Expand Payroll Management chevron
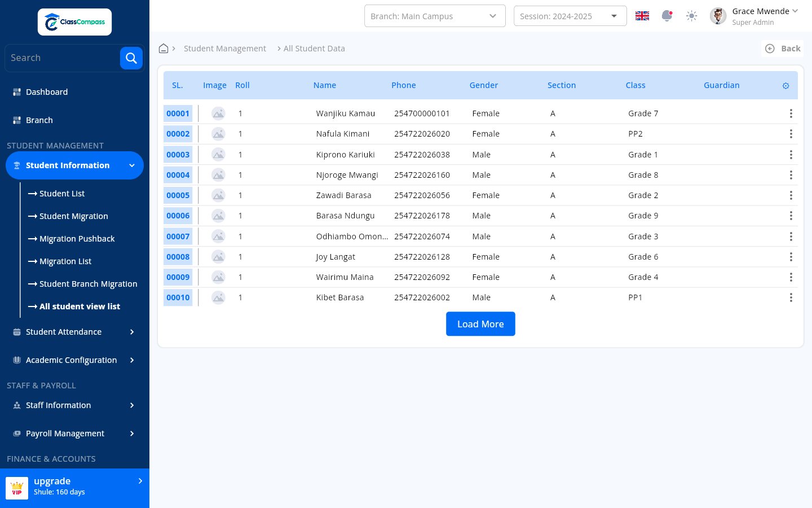This screenshot has height=508, width=812. (x=132, y=433)
